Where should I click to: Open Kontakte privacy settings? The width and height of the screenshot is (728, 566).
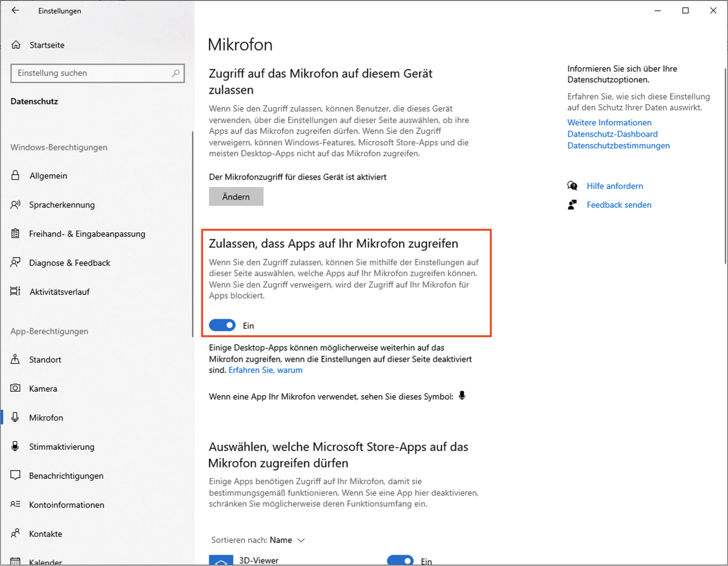coord(44,533)
